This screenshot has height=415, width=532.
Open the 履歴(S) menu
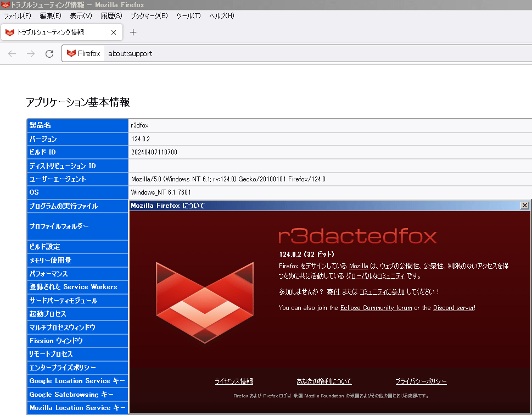111,16
